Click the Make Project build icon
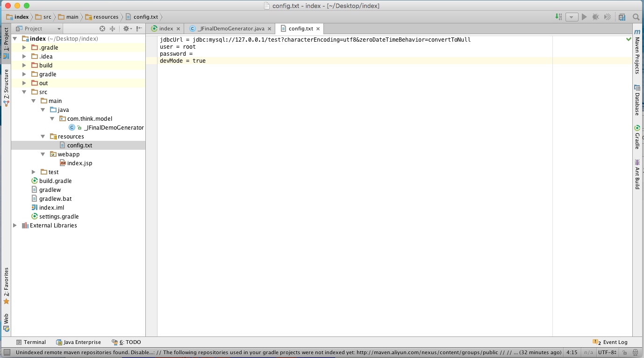This screenshot has height=358, width=644. tap(559, 17)
